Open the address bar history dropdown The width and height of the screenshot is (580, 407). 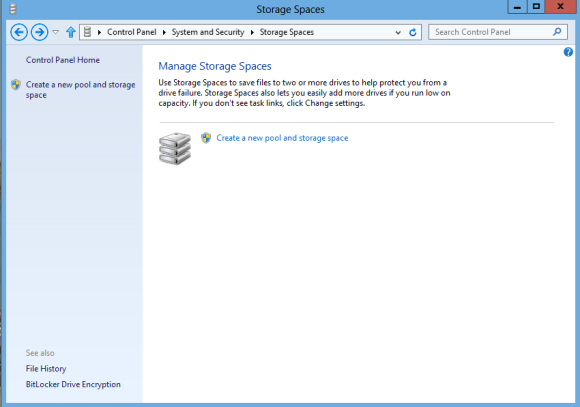(398, 33)
